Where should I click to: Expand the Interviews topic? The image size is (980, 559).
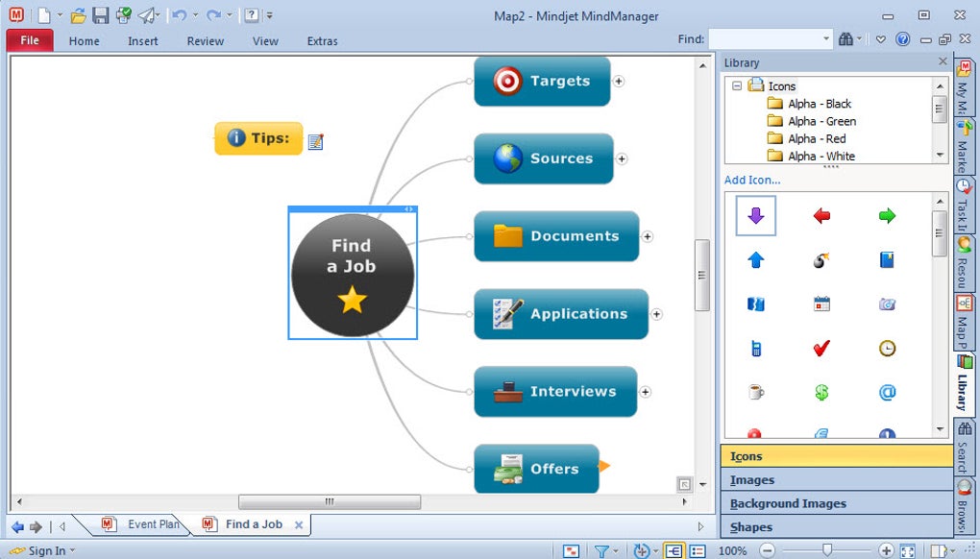pos(645,392)
